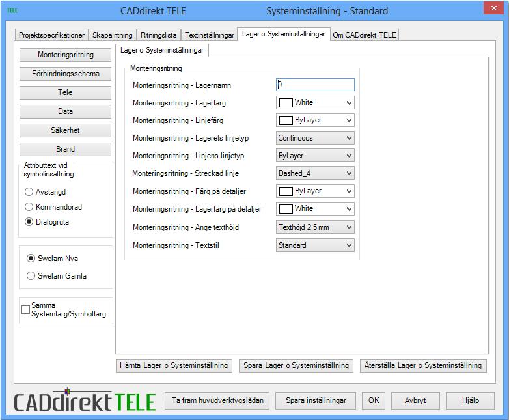This screenshot has height=420, width=509.
Task: Open Streckad linje Dashed_4 dropdown
Action: [315, 173]
